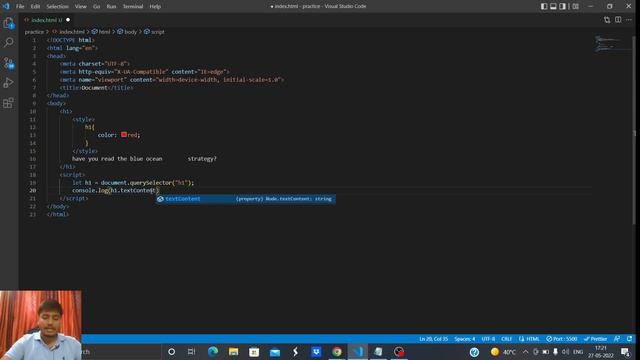Click the red color swatch on line 13
Image resolution: width=640 pixels, height=360 pixels.
[124, 134]
